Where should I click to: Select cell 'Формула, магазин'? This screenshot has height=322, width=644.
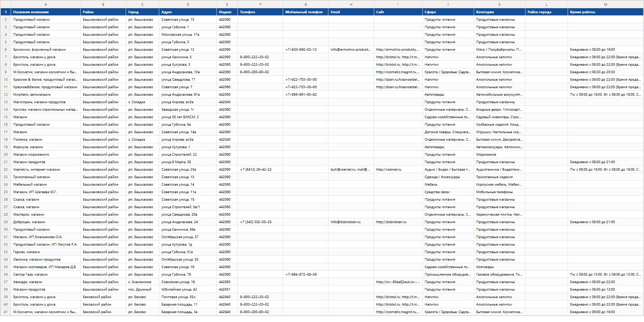pyautogui.click(x=46, y=147)
